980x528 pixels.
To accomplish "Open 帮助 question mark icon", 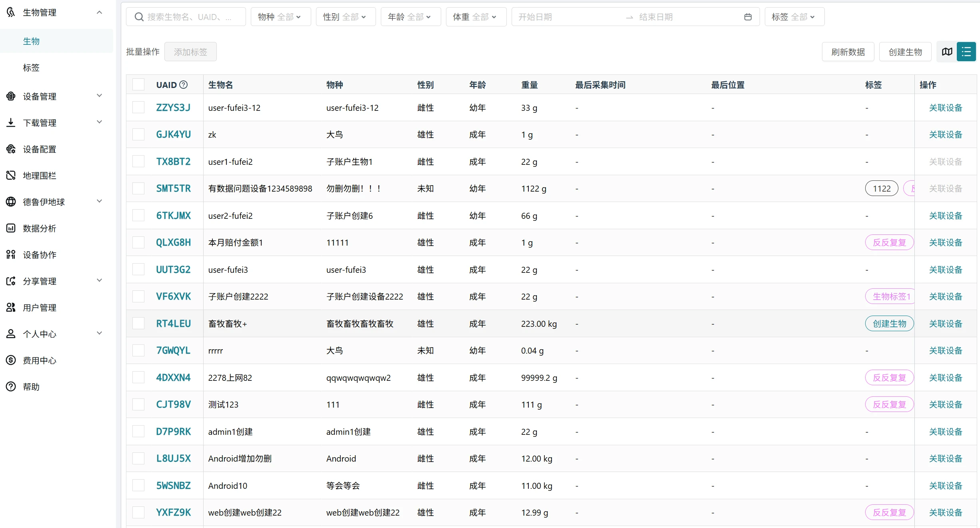I will click(11, 386).
